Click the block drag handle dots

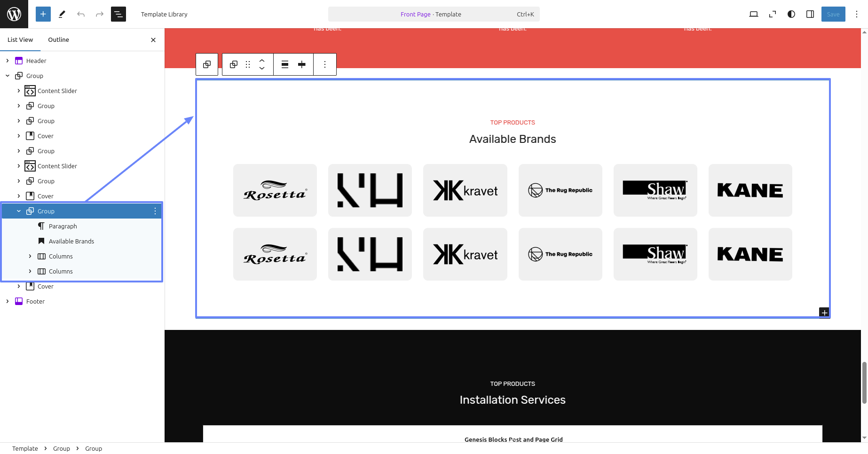248,64
